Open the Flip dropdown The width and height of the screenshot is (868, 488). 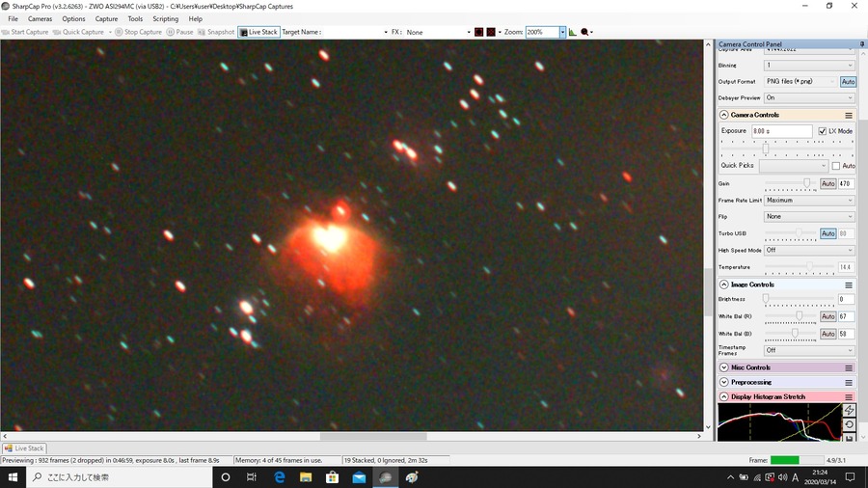click(809, 217)
